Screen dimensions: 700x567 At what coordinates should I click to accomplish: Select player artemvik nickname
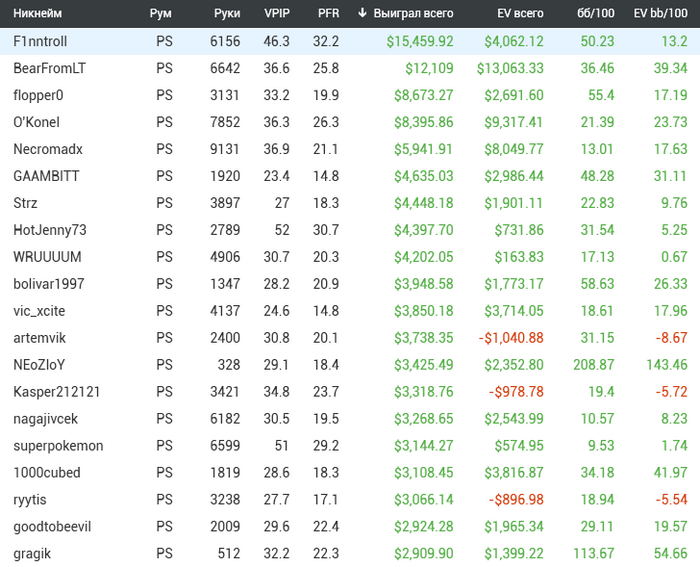39,338
